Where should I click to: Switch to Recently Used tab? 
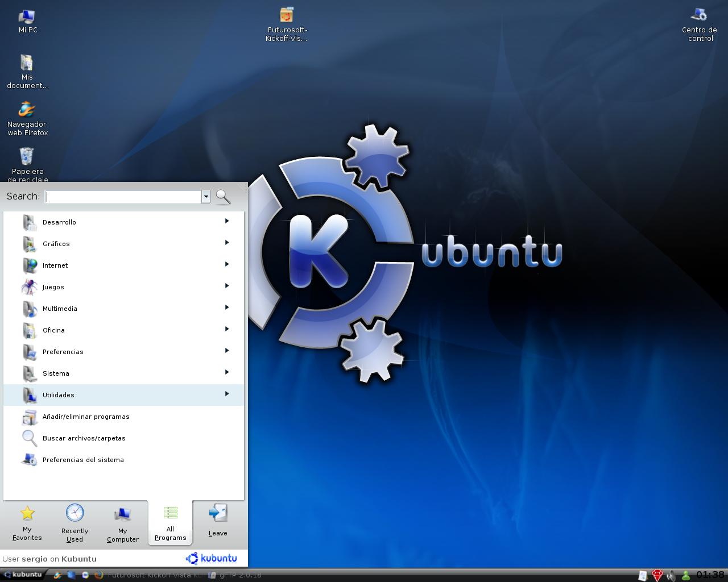75,523
